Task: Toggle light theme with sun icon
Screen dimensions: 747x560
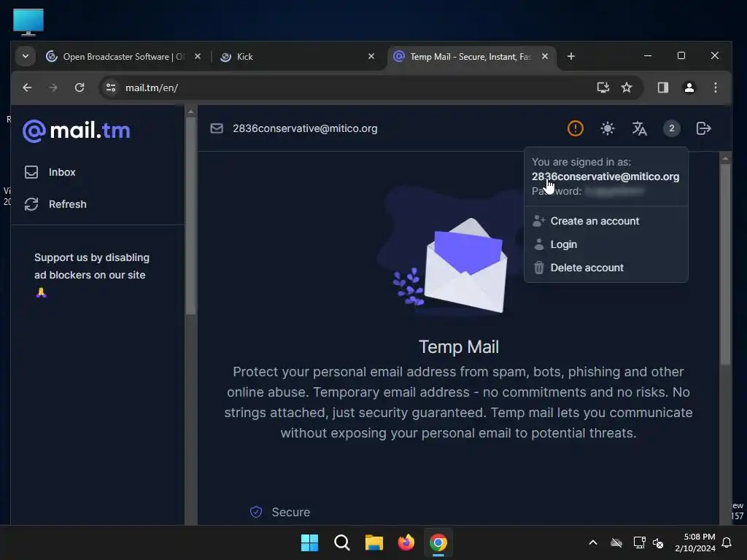Action: tap(608, 128)
